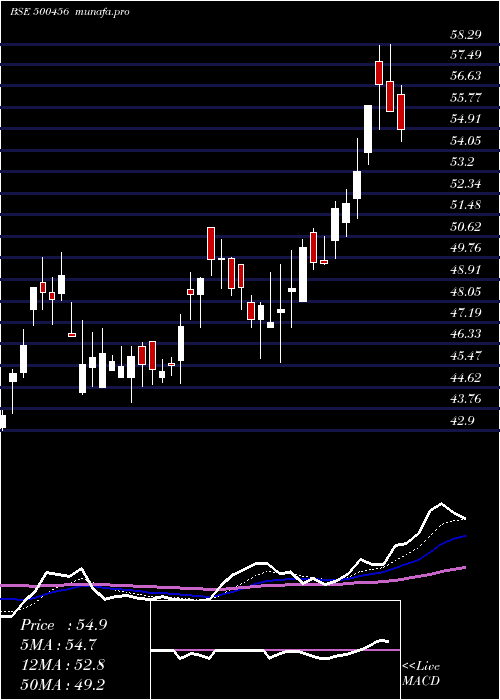Click the 48.05 price axis label

[x=466, y=292]
